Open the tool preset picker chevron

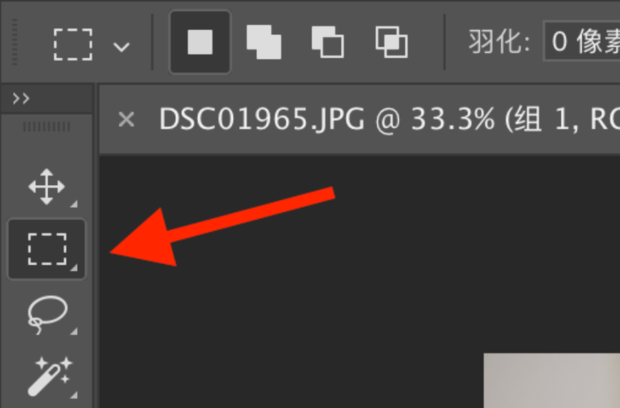[121, 47]
